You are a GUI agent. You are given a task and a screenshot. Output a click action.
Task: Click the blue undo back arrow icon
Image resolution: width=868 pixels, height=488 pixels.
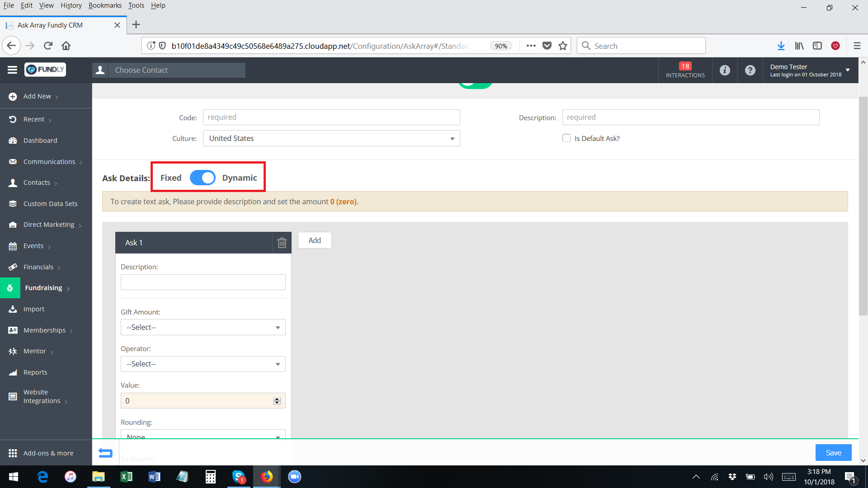(x=105, y=452)
